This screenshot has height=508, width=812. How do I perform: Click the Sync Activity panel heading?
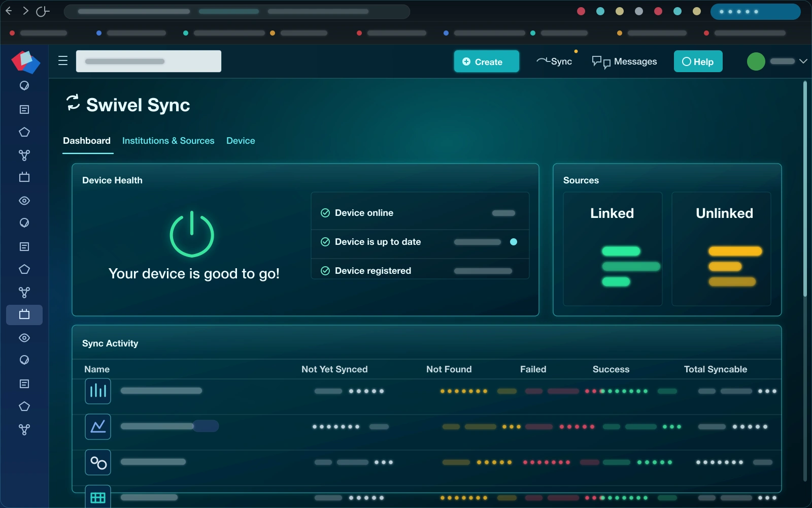(110, 343)
